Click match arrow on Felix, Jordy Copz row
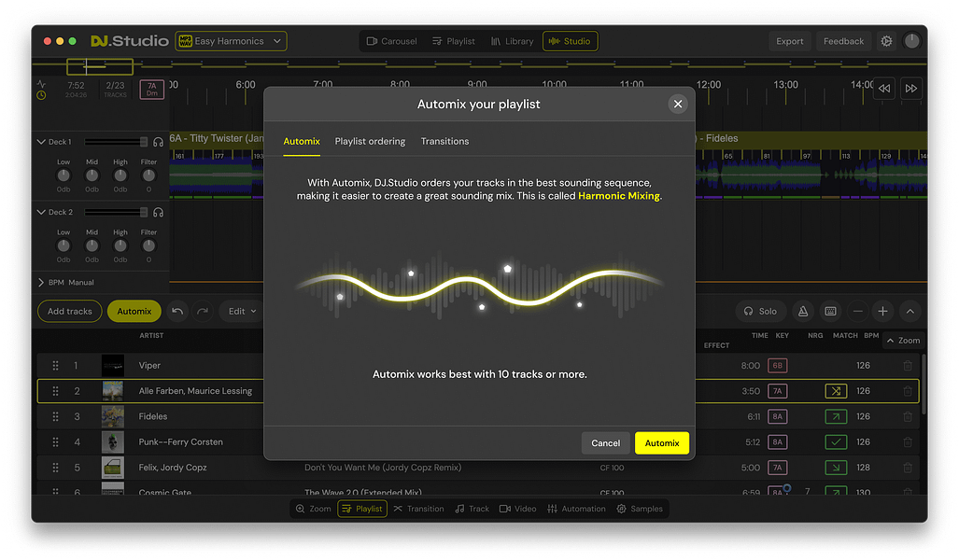Image resolution: width=959 pixels, height=560 pixels. [x=836, y=468]
